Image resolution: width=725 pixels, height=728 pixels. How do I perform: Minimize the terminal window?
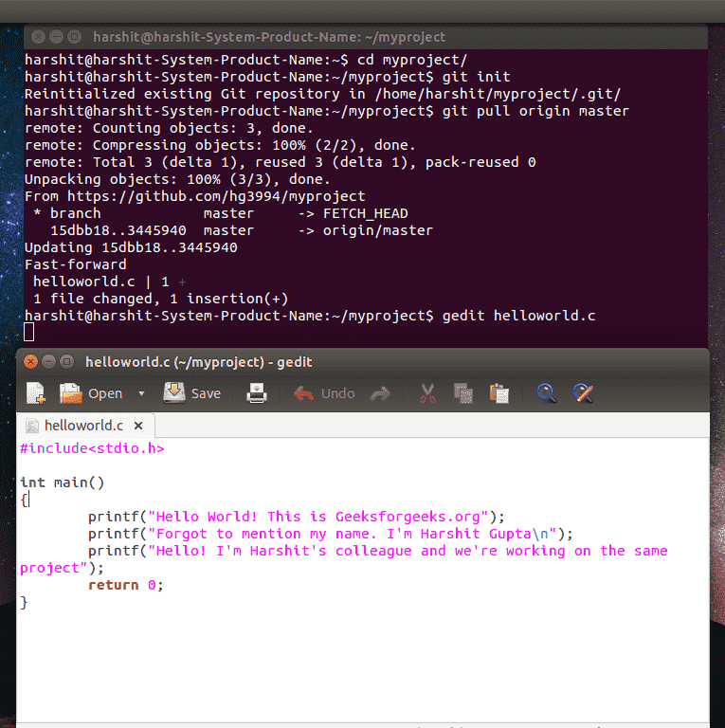tap(56, 37)
